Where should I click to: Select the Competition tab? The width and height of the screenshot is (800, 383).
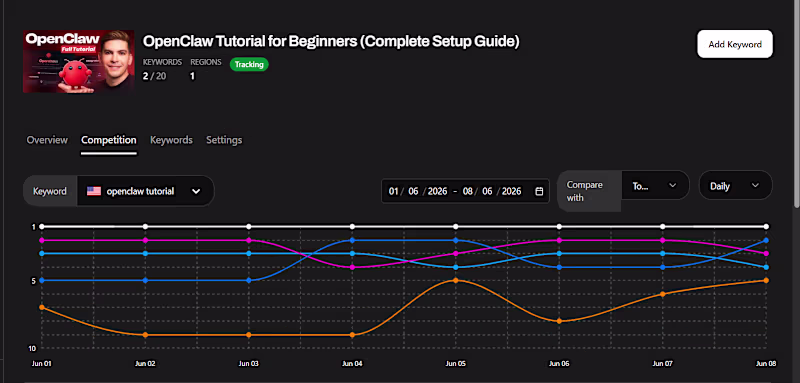click(109, 140)
